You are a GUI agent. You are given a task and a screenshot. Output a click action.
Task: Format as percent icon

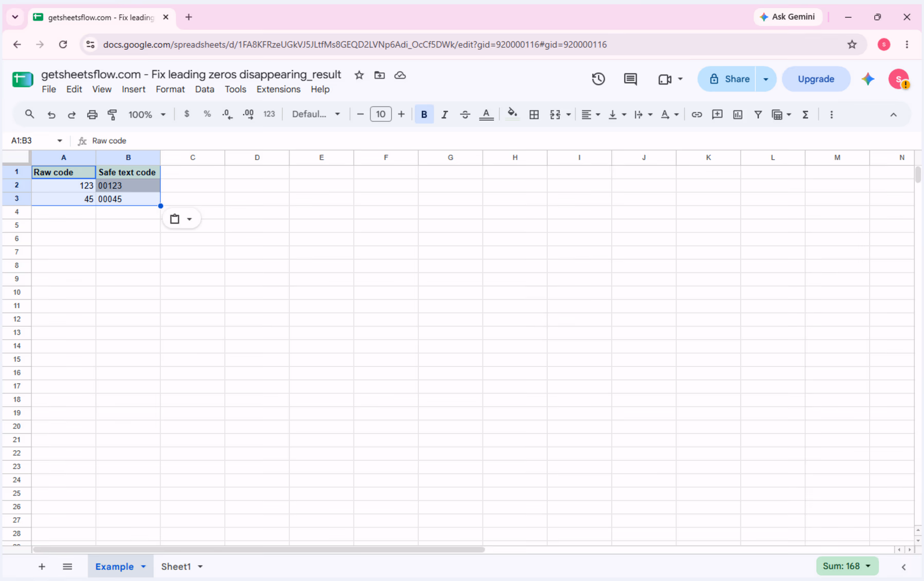pos(207,114)
